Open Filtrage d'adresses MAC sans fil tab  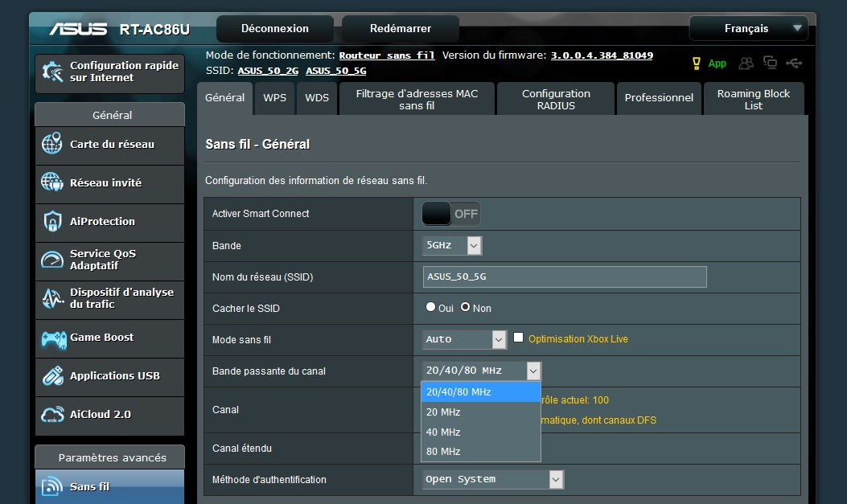click(x=417, y=98)
